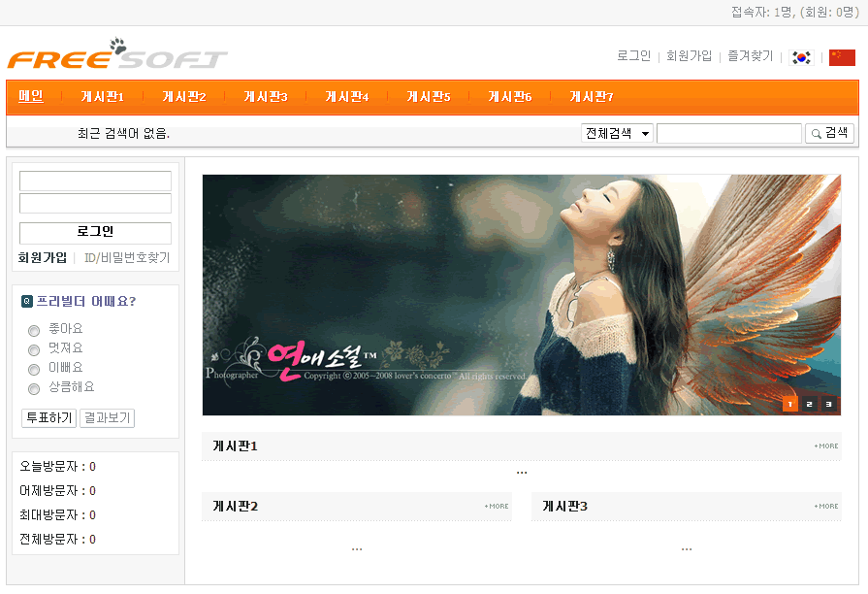Switch to Chinese language flag

coord(842,57)
